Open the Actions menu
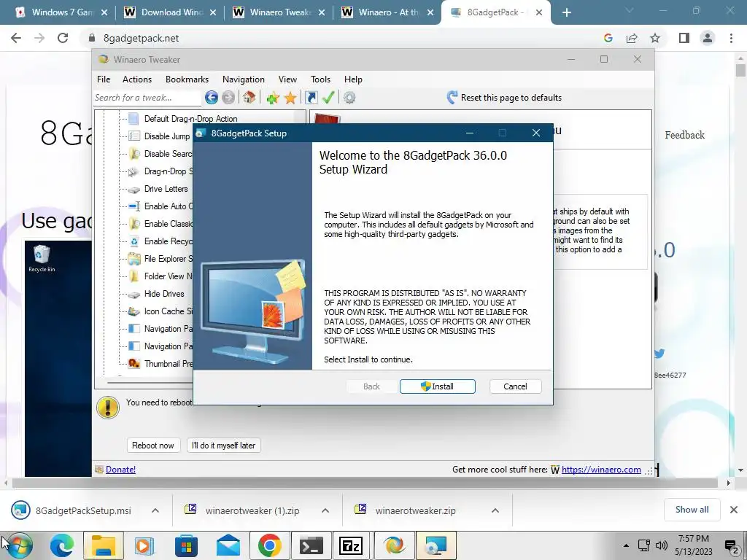Viewport: 747px width, 560px height. pyautogui.click(x=137, y=79)
